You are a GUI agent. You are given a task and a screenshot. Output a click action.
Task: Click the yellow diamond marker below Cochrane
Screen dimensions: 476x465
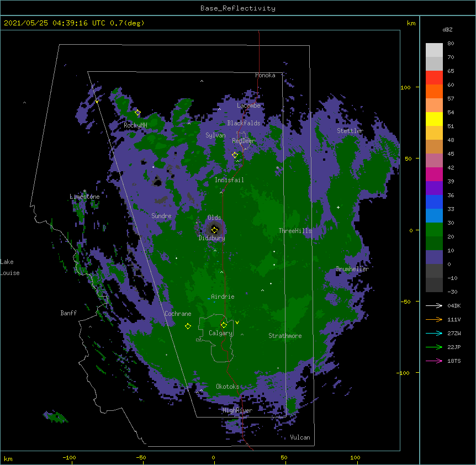pyautogui.click(x=188, y=326)
